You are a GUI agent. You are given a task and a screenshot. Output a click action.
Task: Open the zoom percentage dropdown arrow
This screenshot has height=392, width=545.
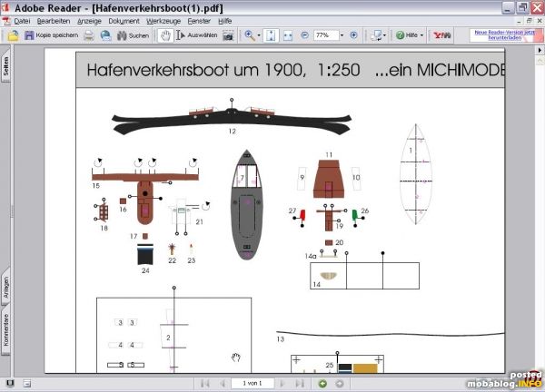[342, 35]
